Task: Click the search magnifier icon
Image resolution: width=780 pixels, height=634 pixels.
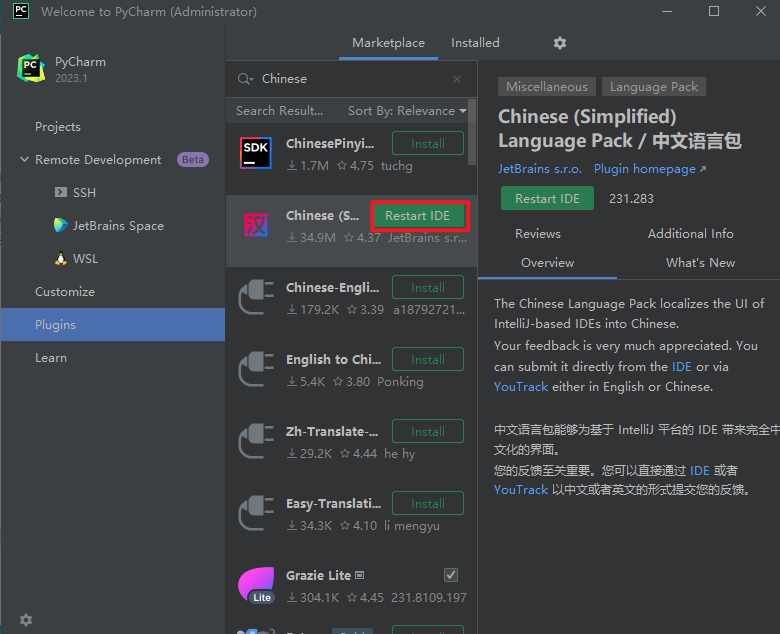Action: click(x=243, y=79)
